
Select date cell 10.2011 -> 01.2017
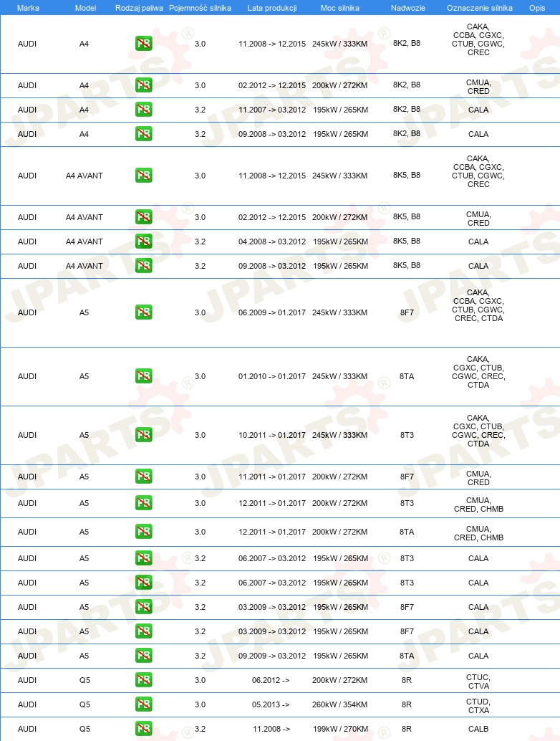(x=272, y=435)
